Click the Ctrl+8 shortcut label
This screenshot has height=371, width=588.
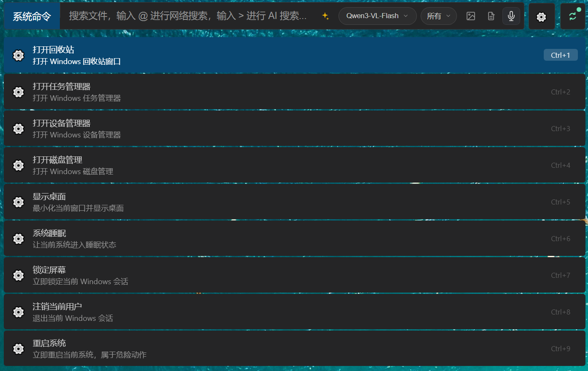(561, 312)
